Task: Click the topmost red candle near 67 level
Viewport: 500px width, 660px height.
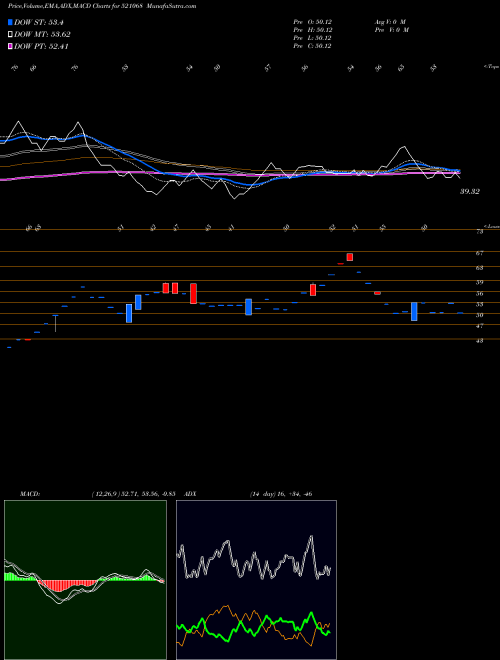Action: (350, 257)
